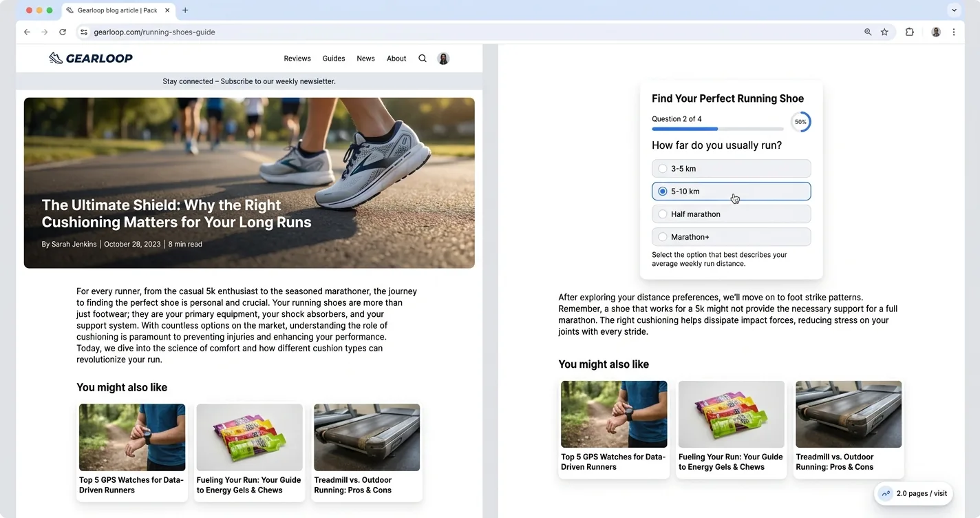Click '8 min read' text
The height and width of the screenshot is (518, 980).
click(185, 244)
